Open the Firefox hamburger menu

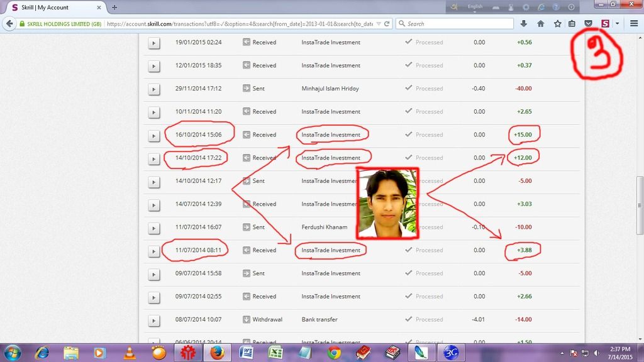coord(634,24)
